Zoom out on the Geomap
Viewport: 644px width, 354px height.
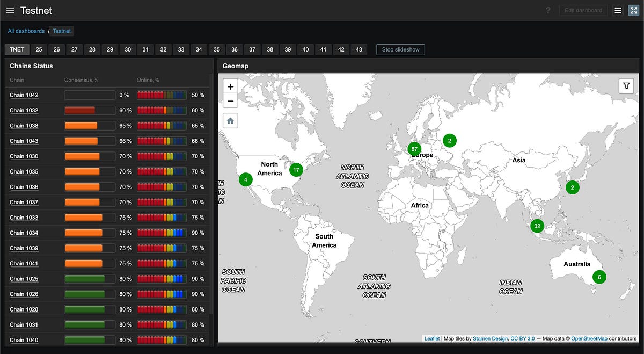[x=230, y=101]
